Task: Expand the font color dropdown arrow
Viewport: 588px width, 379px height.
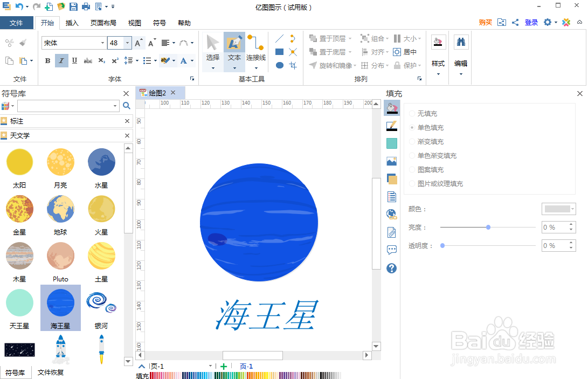Action: pyautogui.click(x=192, y=61)
